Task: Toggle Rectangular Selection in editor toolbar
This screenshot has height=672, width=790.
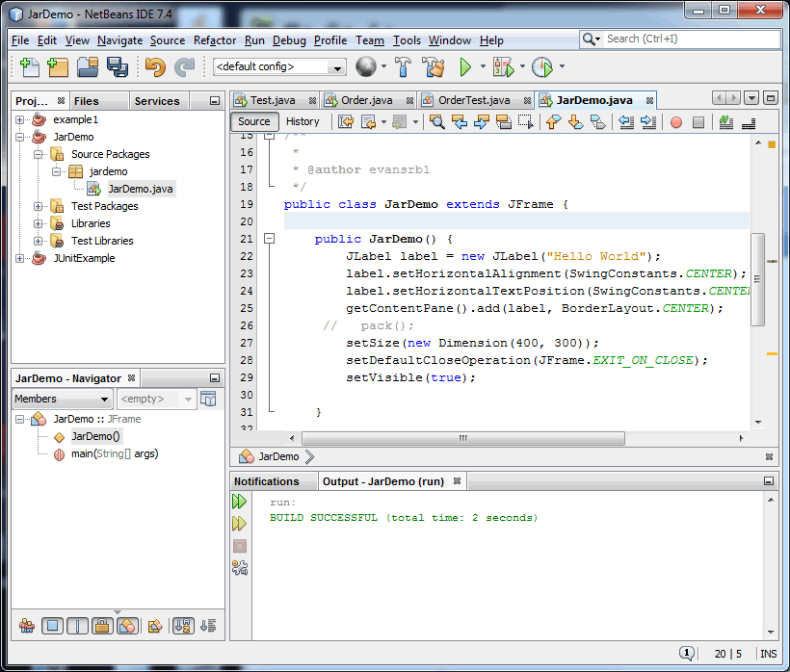Action: (x=525, y=122)
